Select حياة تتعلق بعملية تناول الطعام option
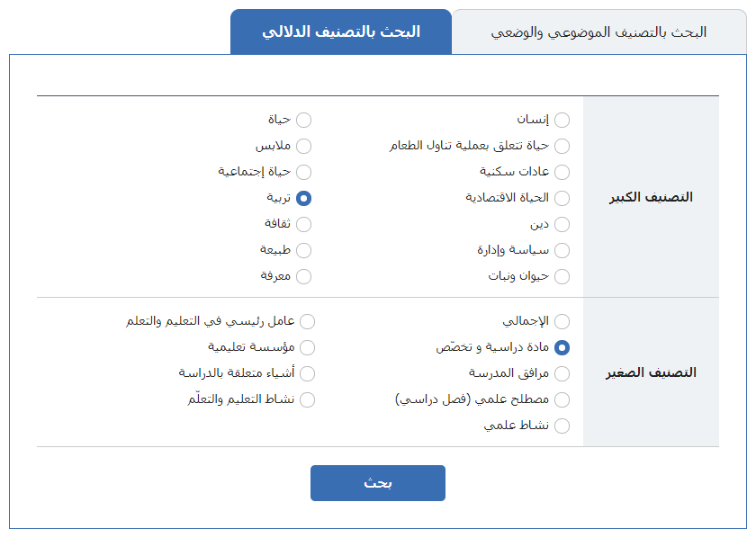This screenshot has height=538, width=756. pyautogui.click(x=562, y=146)
